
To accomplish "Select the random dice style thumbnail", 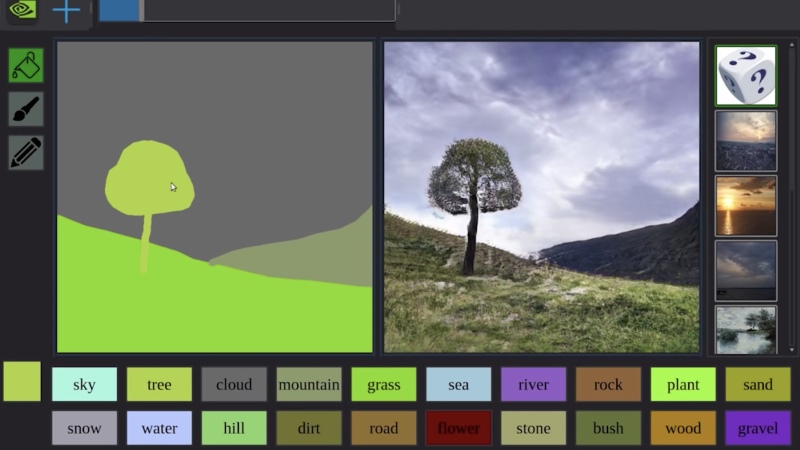I will click(x=746, y=76).
